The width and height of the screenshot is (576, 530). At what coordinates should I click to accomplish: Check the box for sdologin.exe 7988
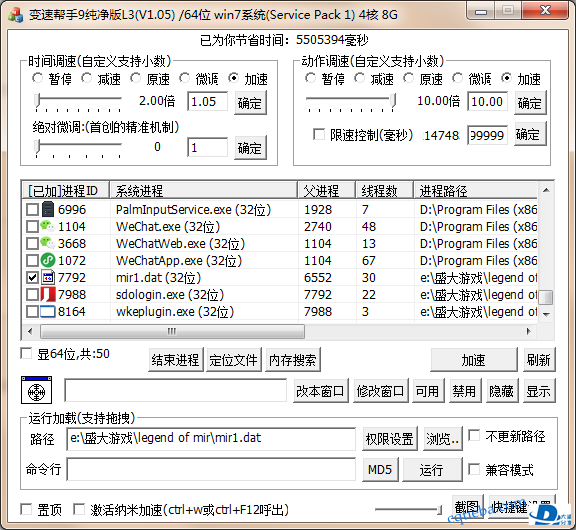pos(32,295)
